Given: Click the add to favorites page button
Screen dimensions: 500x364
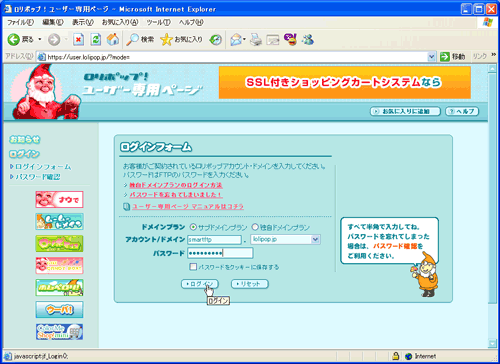Looking at the screenshot, I should [x=405, y=111].
